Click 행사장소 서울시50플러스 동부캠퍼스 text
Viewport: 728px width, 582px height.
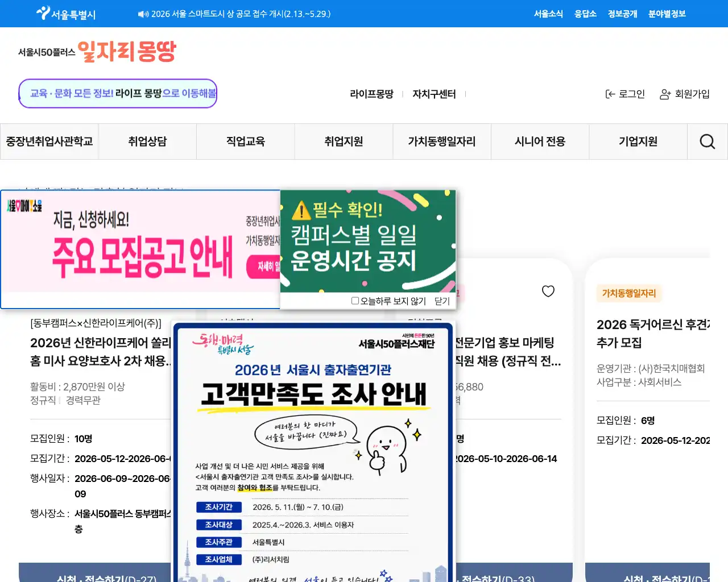tap(101, 521)
